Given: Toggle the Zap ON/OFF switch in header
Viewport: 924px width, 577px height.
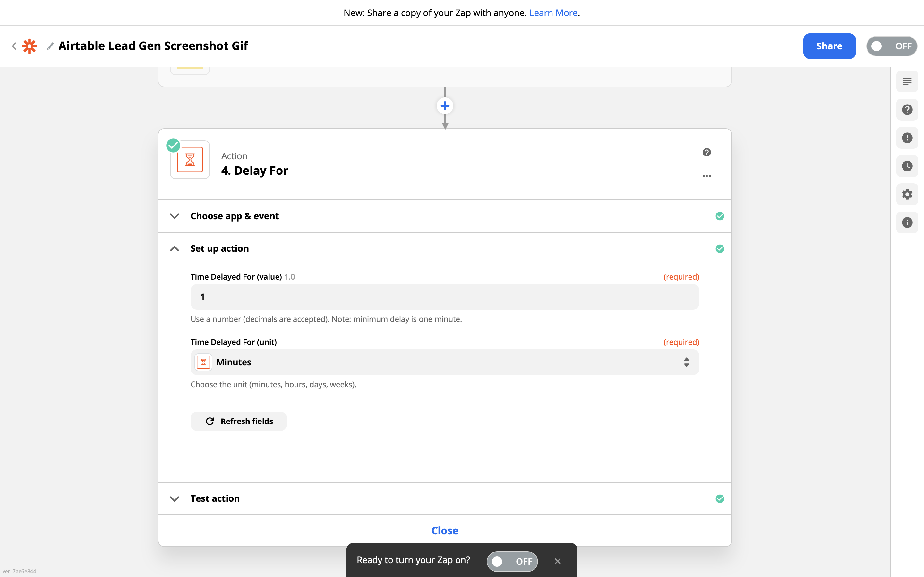Looking at the screenshot, I should point(891,46).
